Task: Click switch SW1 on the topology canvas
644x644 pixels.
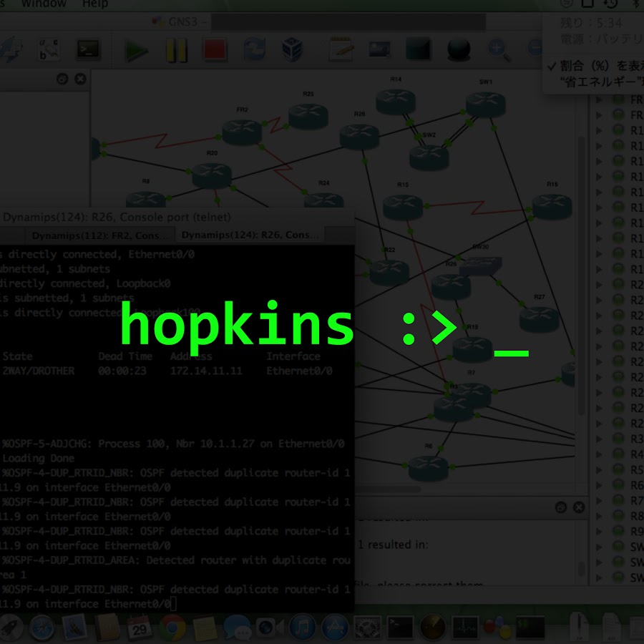Action: tap(486, 104)
